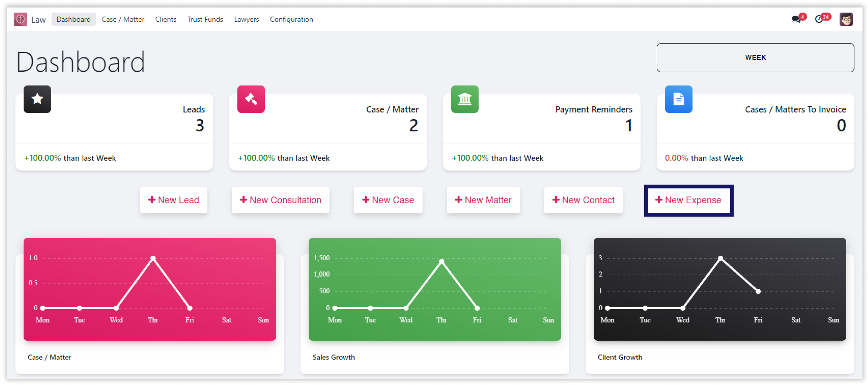Click the Law app name text
Image resolution: width=868 pixels, height=385 pixels.
click(x=38, y=20)
